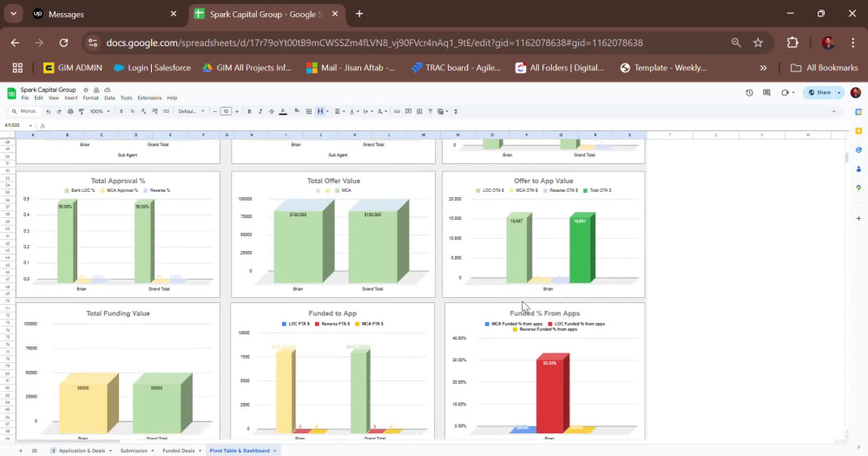Open version history clock icon
Screen dimensions: 868x456
pos(750,93)
